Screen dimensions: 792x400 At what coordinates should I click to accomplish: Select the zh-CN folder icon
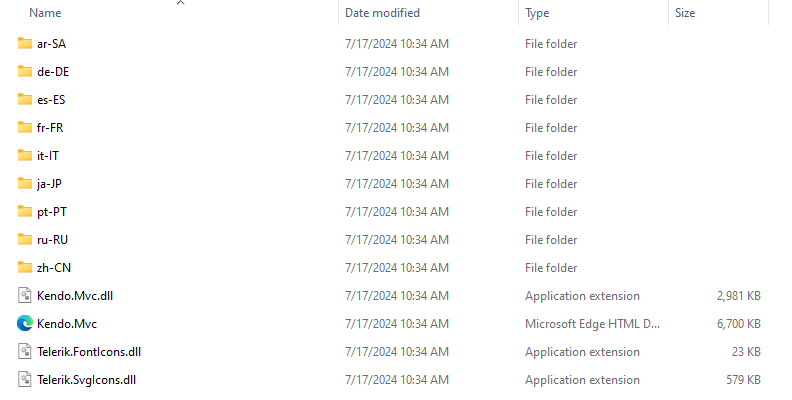coord(25,268)
